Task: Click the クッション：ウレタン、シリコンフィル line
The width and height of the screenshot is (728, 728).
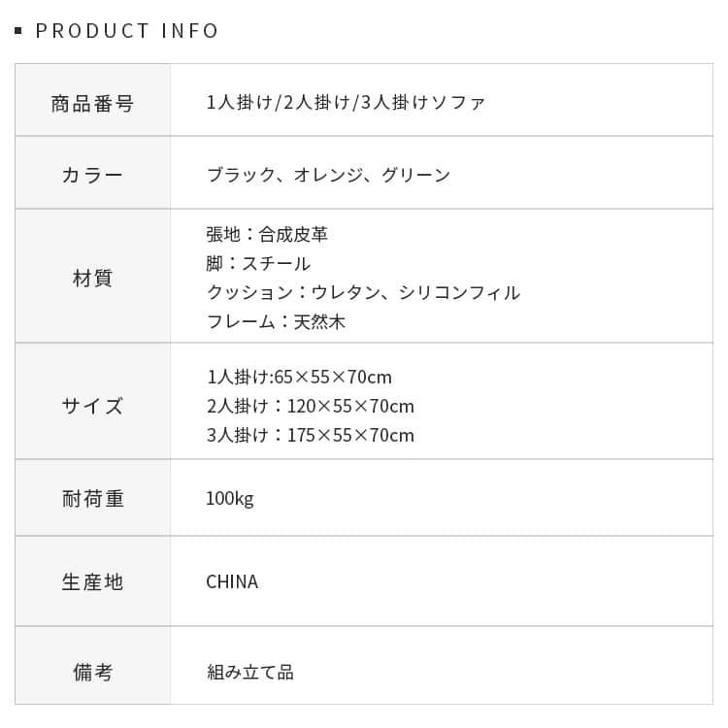Action: point(363,293)
